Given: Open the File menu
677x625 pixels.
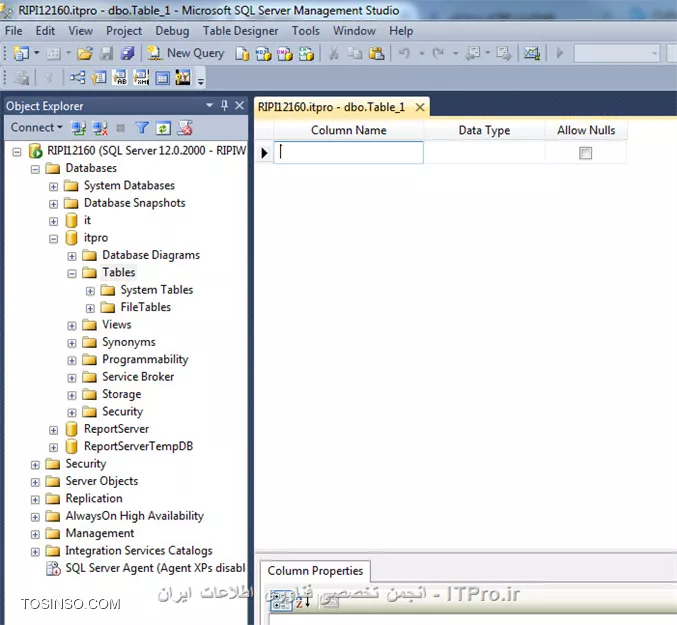Looking at the screenshot, I should pyautogui.click(x=13, y=31).
